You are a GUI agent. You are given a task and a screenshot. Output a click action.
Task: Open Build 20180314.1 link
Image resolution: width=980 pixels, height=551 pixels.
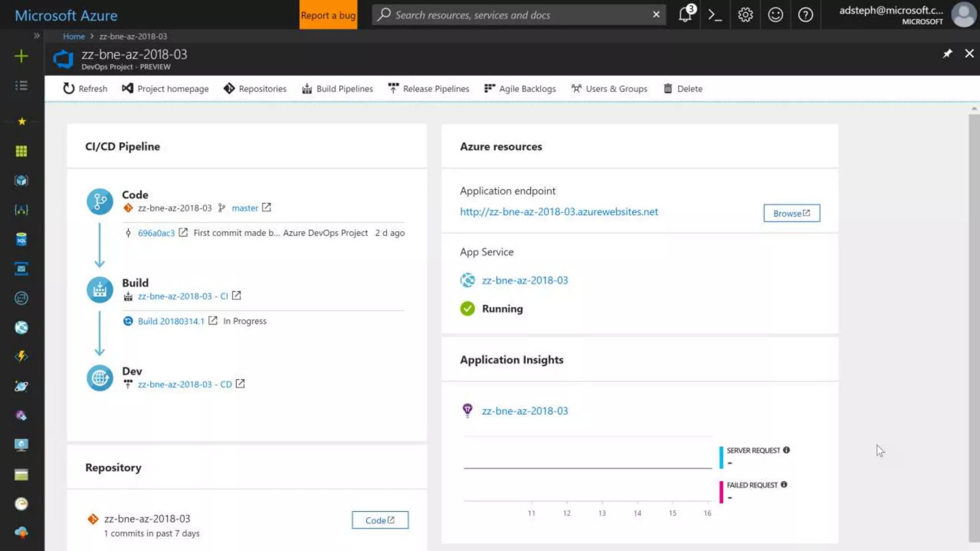pos(171,321)
